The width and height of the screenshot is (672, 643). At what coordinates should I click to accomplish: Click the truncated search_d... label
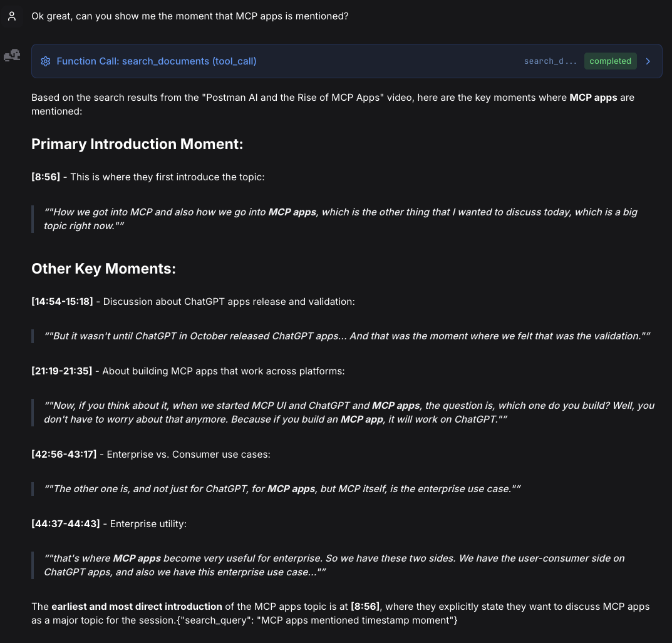point(550,61)
